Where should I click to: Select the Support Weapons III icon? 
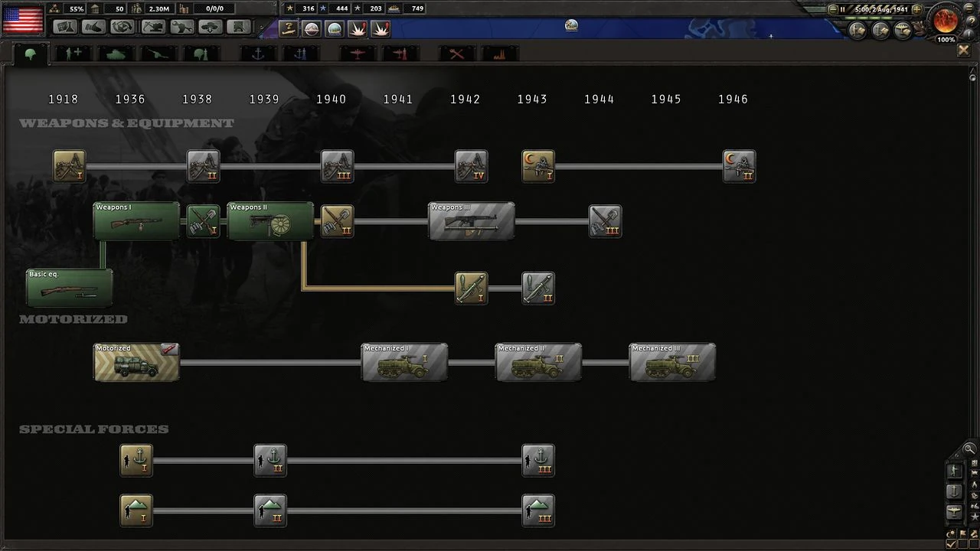point(338,166)
